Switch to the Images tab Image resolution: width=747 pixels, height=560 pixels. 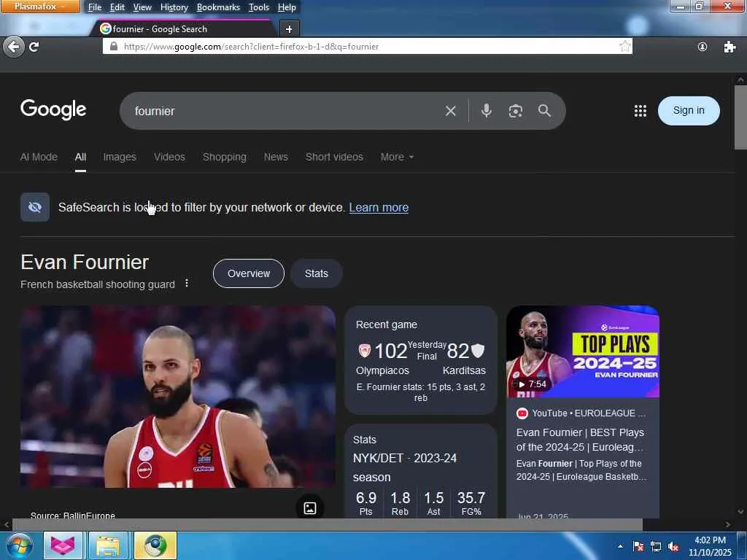tap(120, 157)
